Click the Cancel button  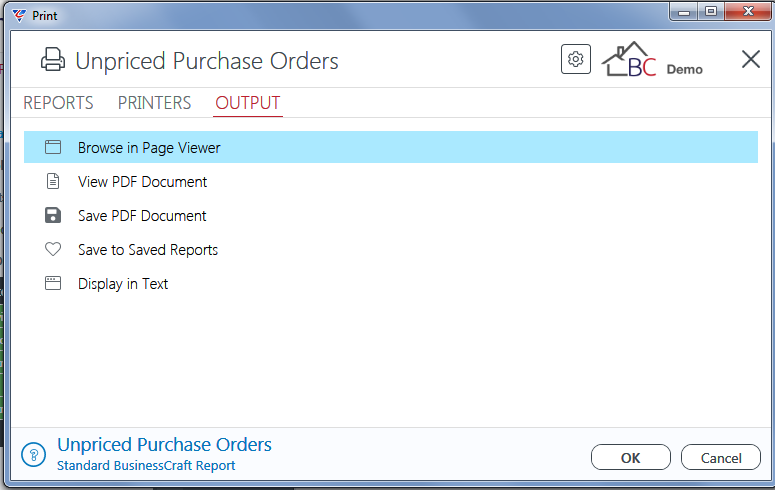point(721,458)
